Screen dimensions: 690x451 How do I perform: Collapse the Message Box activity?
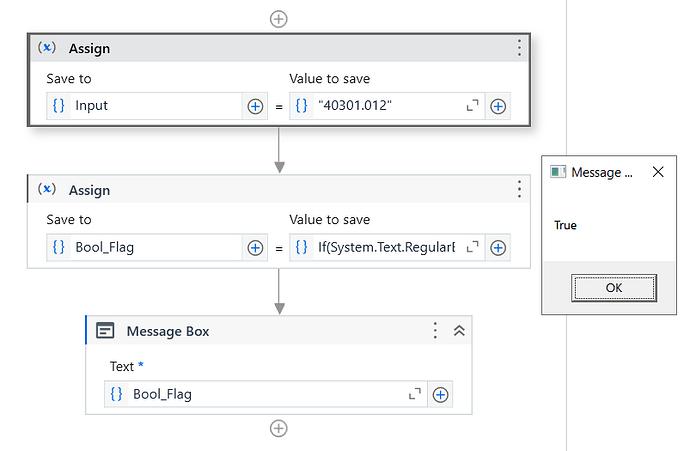tap(459, 331)
